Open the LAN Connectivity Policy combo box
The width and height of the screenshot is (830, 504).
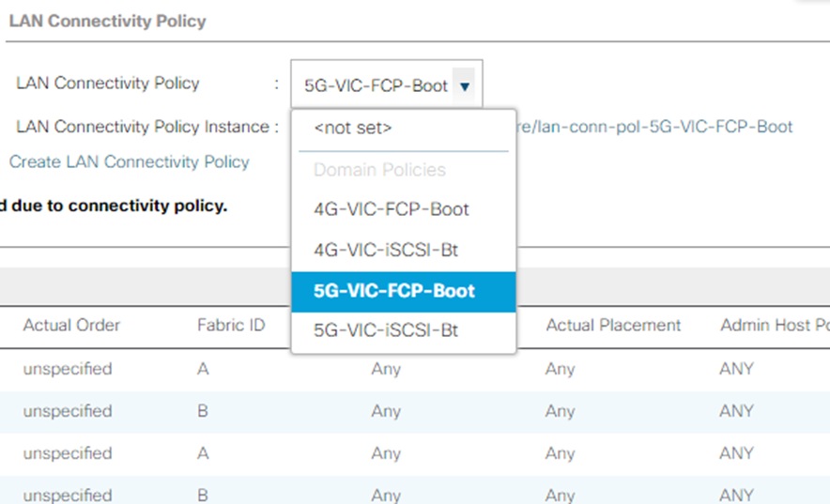(x=376, y=86)
